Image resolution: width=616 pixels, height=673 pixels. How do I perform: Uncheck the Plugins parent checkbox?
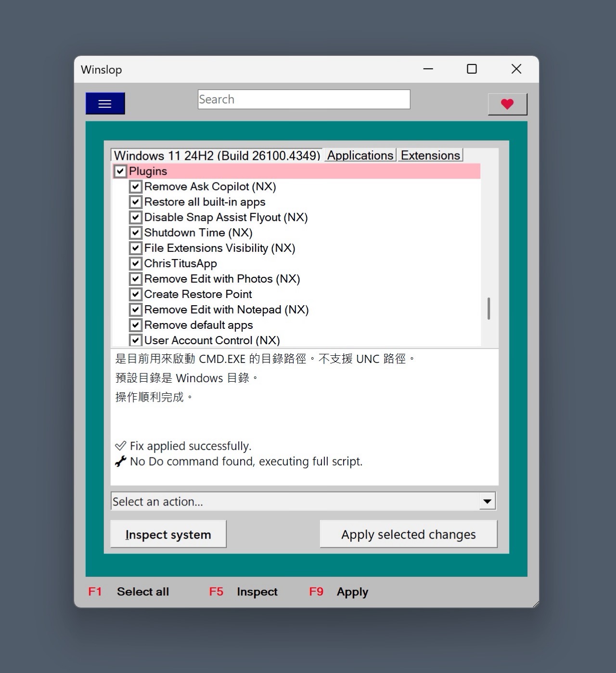click(x=120, y=171)
